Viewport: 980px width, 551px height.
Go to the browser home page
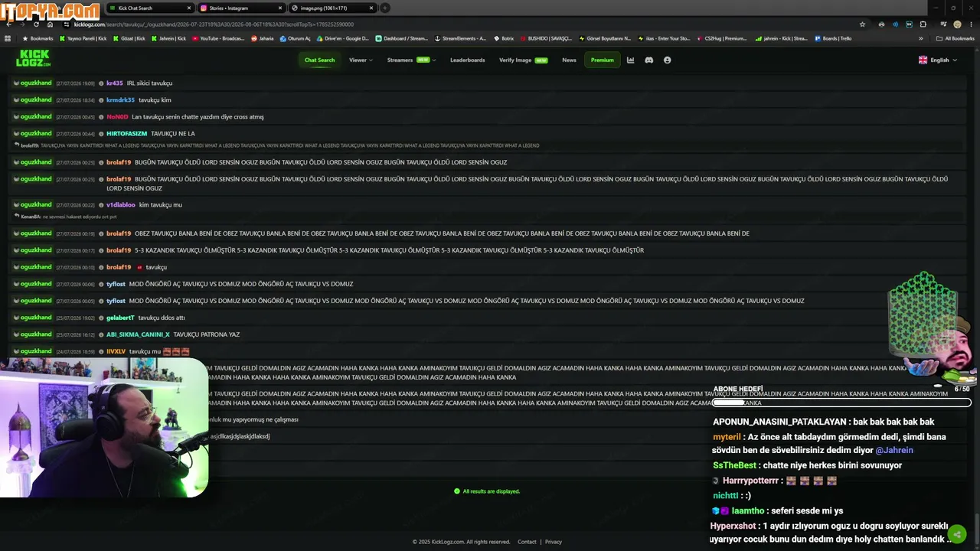[x=51, y=24]
